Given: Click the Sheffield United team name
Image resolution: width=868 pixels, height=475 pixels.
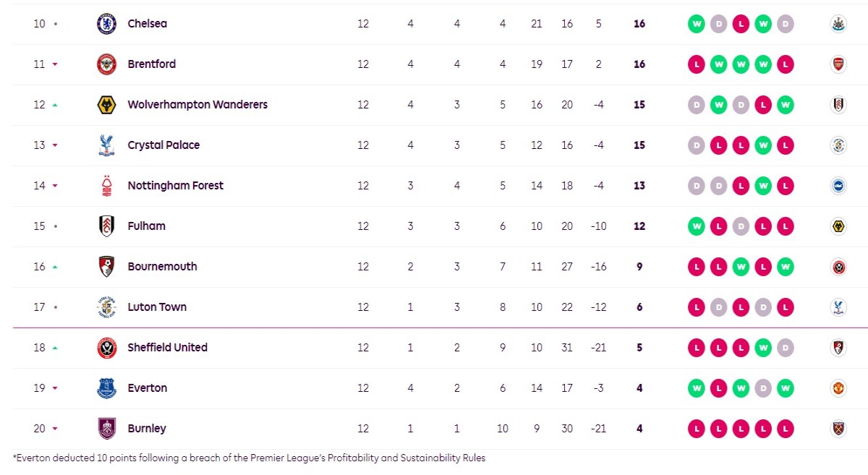Looking at the screenshot, I should tap(168, 348).
